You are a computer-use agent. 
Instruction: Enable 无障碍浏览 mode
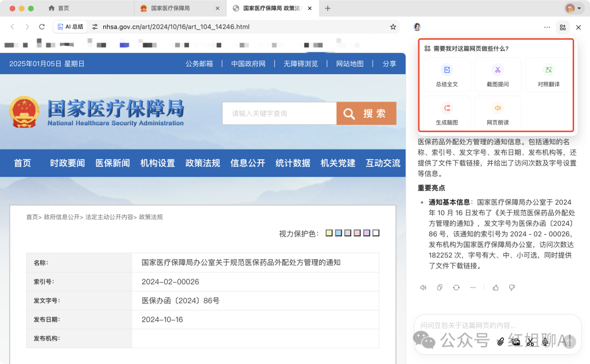click(300, 63)
